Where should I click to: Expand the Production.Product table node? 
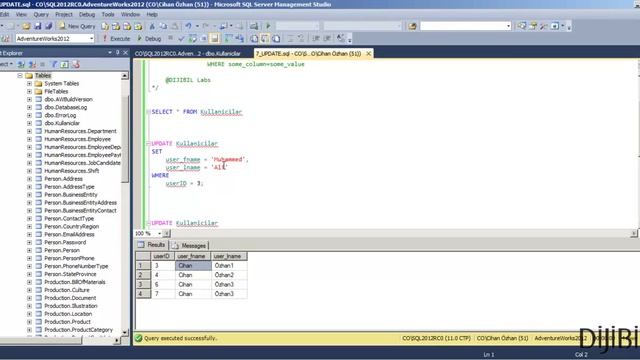pos(29,322)
